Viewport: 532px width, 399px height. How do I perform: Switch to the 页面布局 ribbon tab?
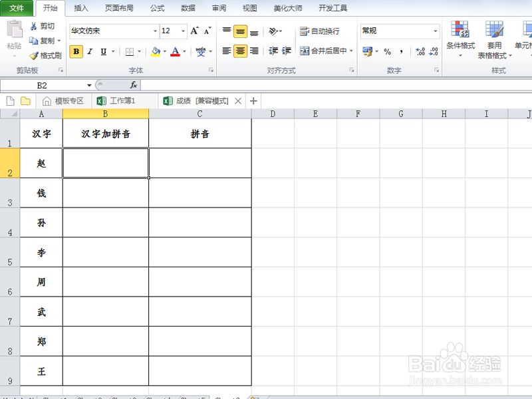click(x=119, y=8)
